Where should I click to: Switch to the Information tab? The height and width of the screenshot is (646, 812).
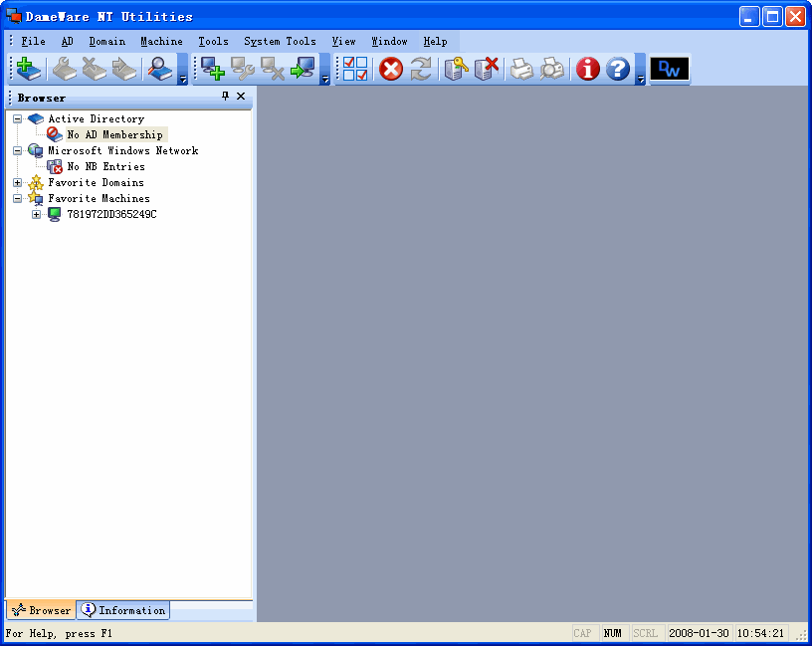pos(123,610)
